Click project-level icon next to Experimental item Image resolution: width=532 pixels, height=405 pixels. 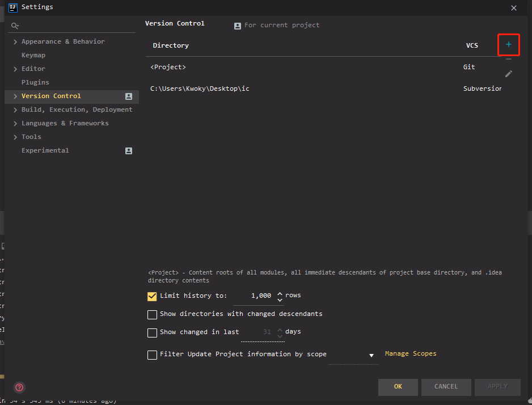click(x=129, y=151)
